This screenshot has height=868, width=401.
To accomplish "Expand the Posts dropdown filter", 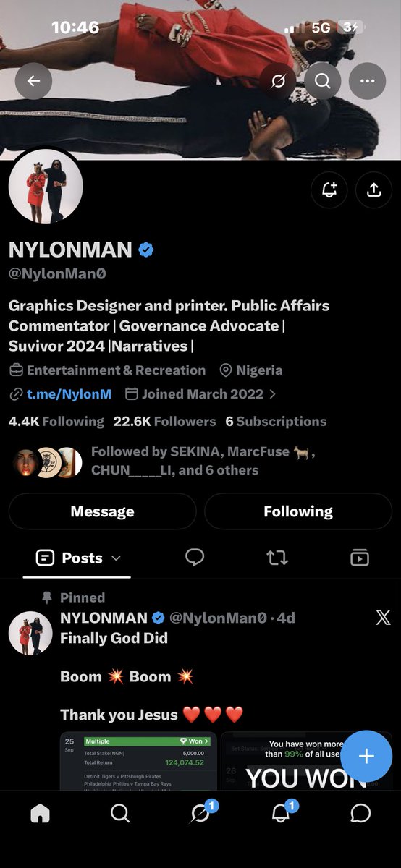I will coord(77,558).
